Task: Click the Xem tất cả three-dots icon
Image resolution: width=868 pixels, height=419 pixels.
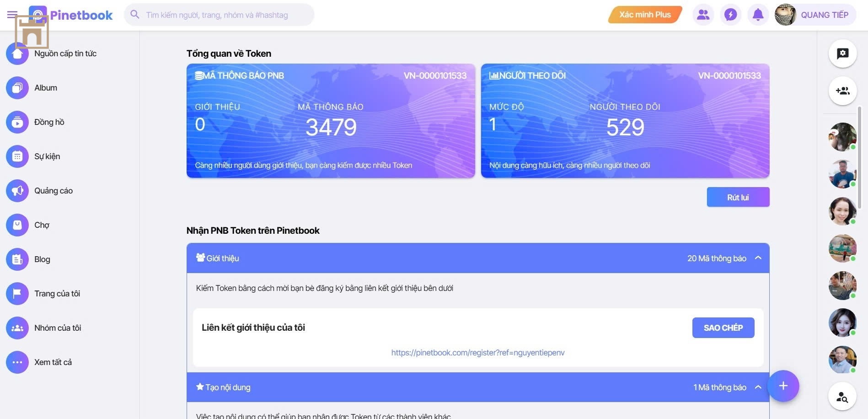Action: pyautogui.click(x=17, y=362)
